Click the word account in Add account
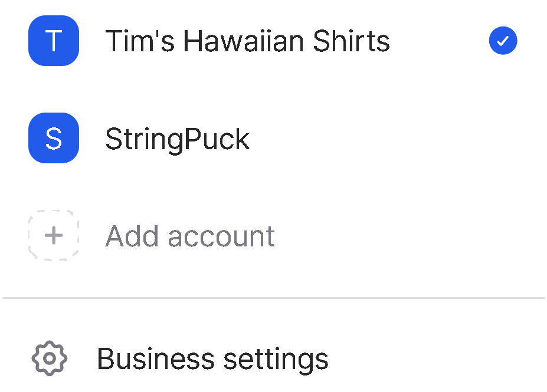The width and height of the screenshot is (547, 392). tap(221, 237)
